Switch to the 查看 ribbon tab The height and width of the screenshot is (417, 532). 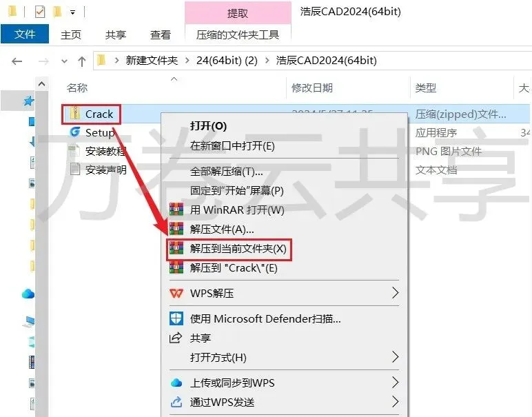160,34
